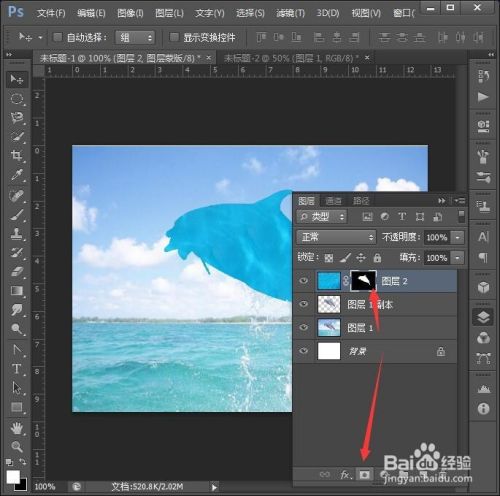Hide 图层 1 副本 with eye icon
Viewport: 500px width, 496px height.
(x=303, y=304)
